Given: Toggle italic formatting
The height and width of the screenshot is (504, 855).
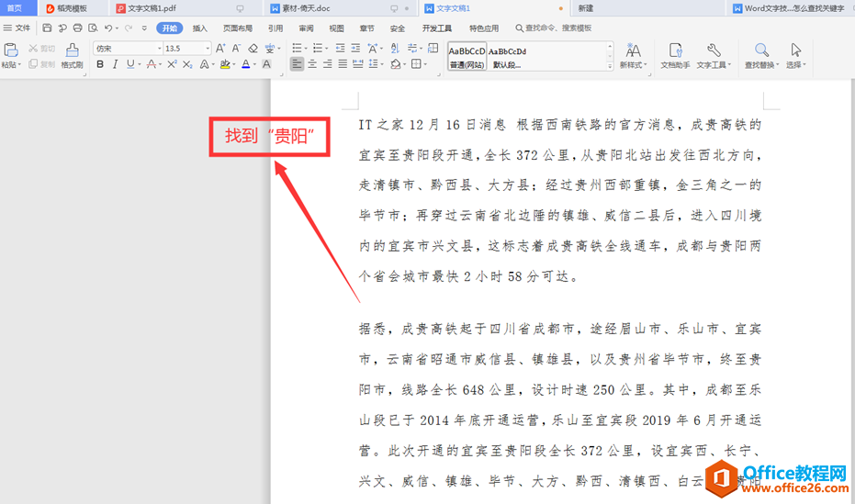Looking at the screenshot, I should click(x=115, y=64).
